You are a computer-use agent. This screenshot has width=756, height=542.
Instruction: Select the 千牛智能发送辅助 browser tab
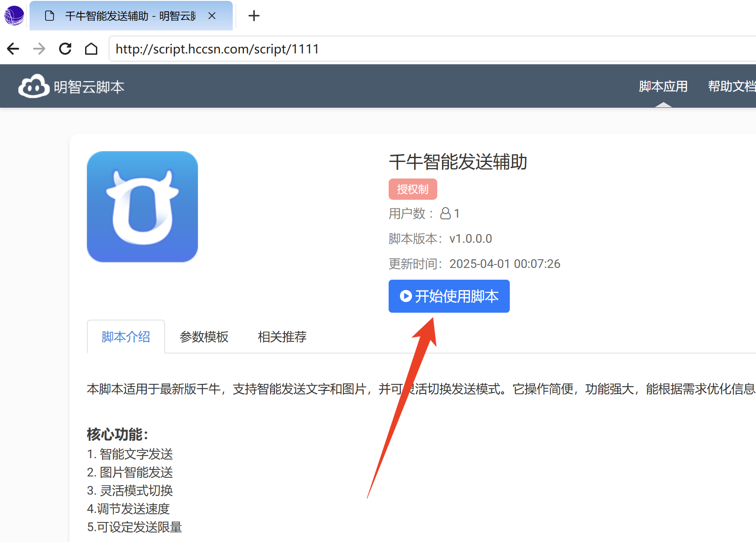pyautogui.click(x=131, y=16)
